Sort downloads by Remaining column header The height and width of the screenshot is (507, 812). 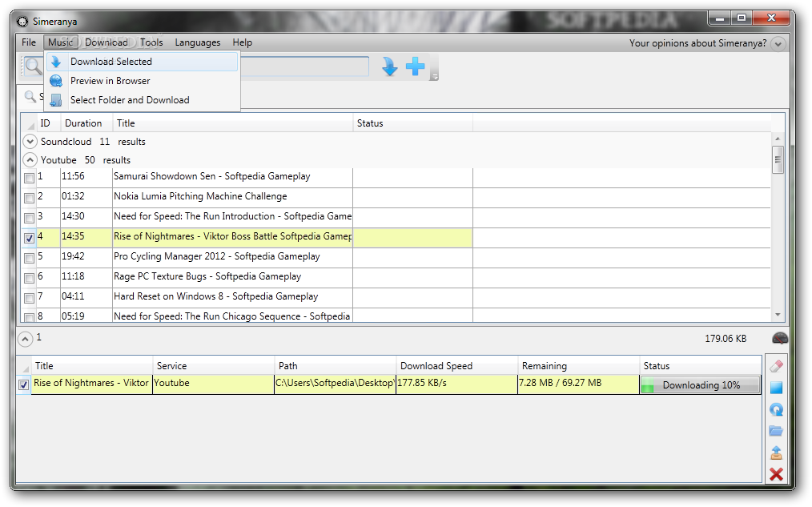click(578, 365)
